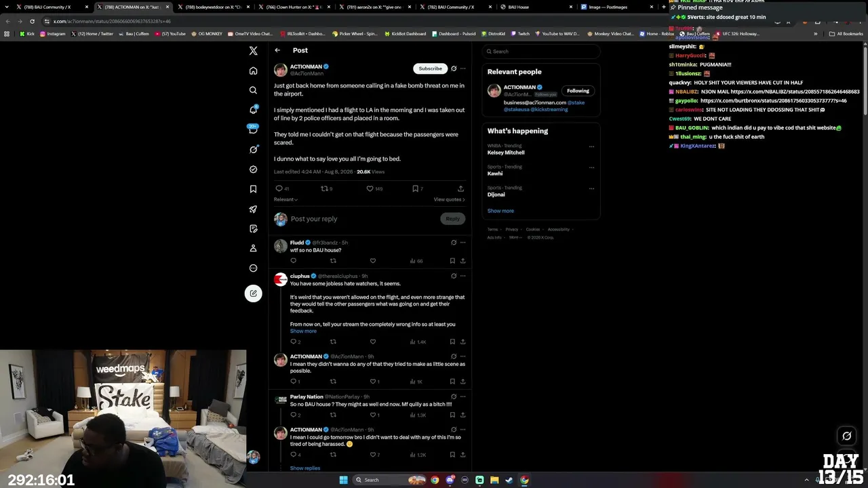The width and height of the screenshot is (868, 488).
Task: Open Steam from the taskbar
Action: pyautogui.click(x=509, y=480)
